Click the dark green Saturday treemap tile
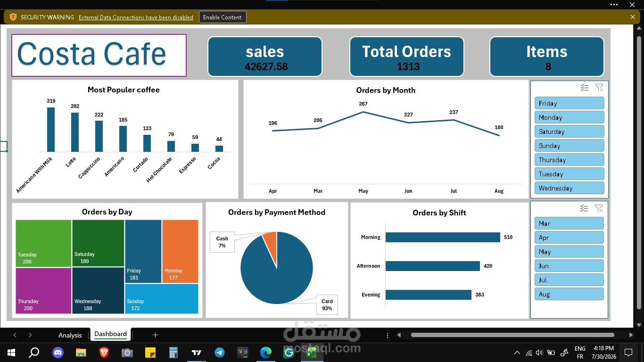This screenshot has height=362, width=644. [x=98, y=243]
